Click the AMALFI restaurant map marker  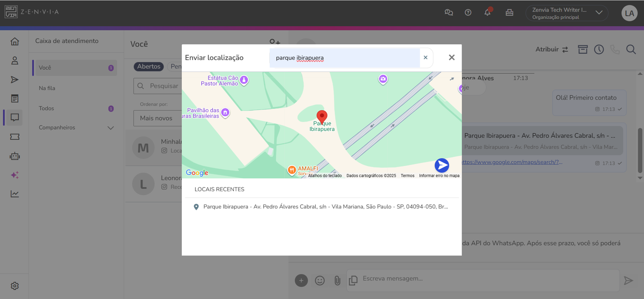click(x=292, y=170)
